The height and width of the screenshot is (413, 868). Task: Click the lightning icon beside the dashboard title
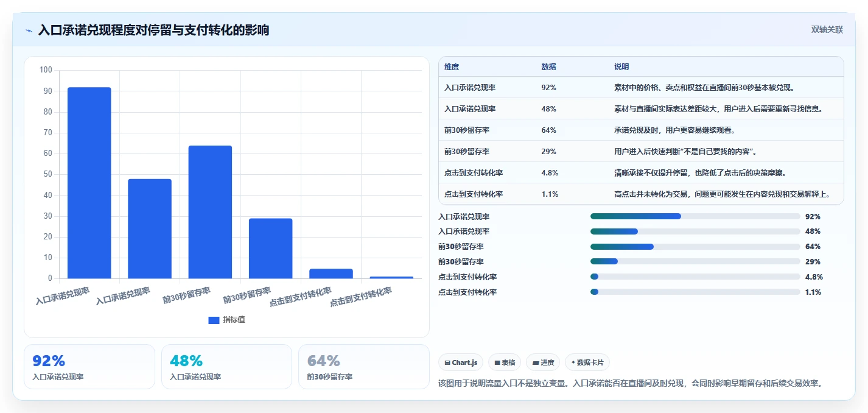29,30
